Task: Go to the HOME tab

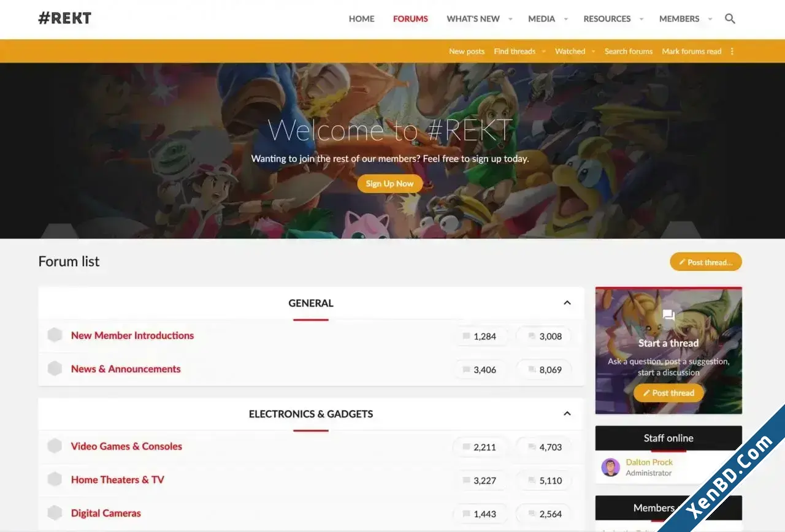Action: click(x=362, y=19)
